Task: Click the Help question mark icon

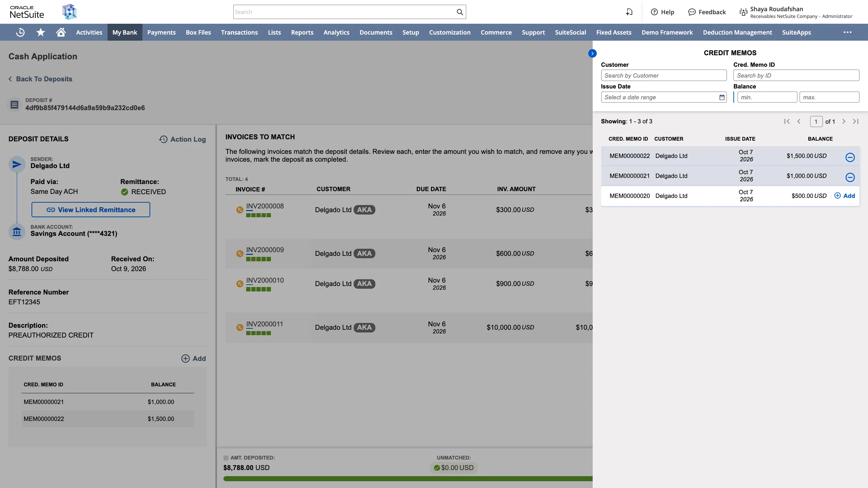Action: tap(654, 12)
